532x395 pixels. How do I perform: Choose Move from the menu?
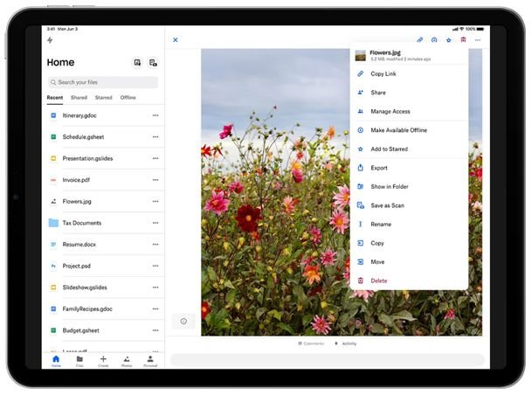[x=409, y=262]
